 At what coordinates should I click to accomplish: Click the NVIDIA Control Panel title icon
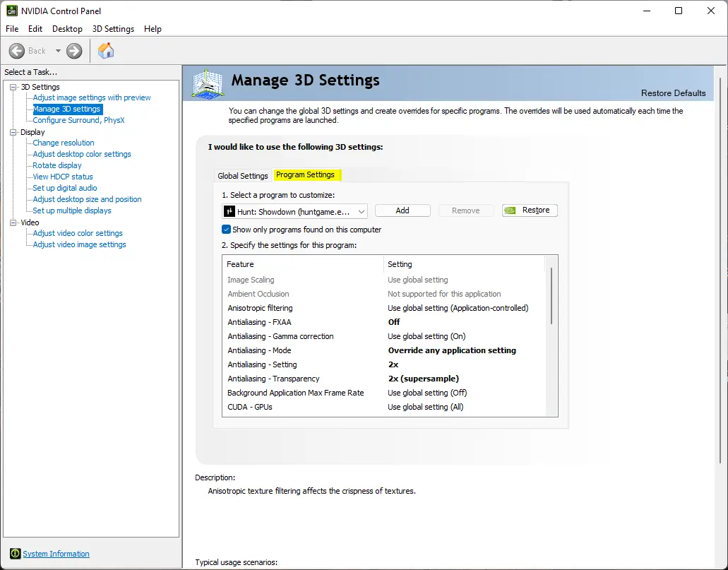click(11, 11)
